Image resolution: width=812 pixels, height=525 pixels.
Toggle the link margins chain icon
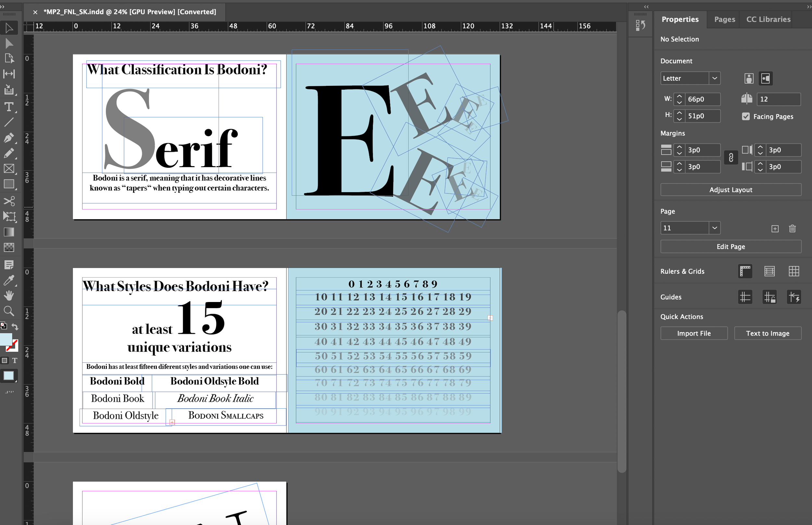731,158
